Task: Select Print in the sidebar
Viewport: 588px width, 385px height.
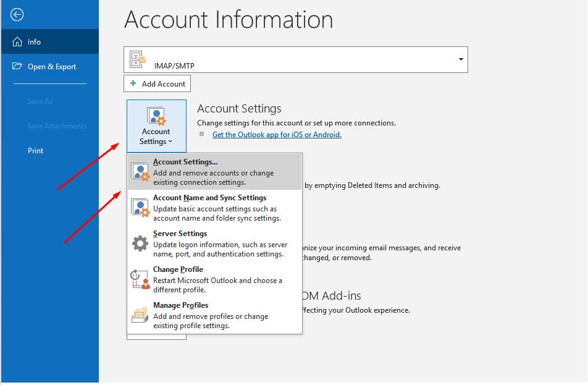Action: click(x=50, y=150)
